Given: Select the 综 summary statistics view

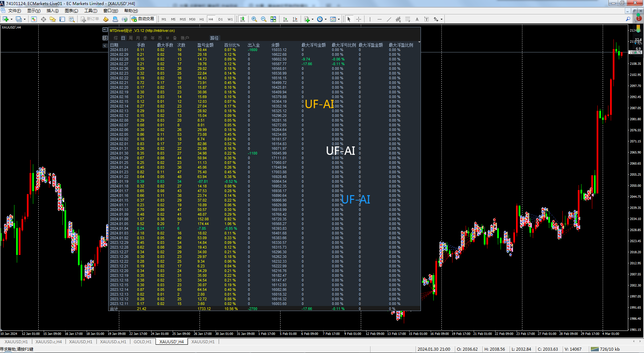Looking at the screenshot, I should [x=116, y=38].
